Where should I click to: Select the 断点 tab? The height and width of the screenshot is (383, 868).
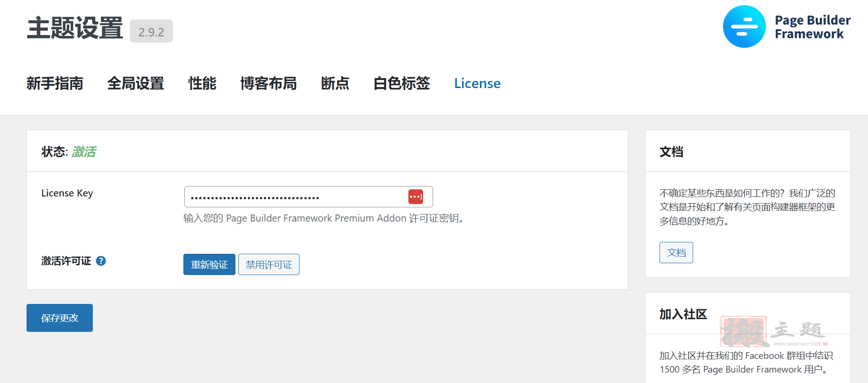click(x=335, y=83)
